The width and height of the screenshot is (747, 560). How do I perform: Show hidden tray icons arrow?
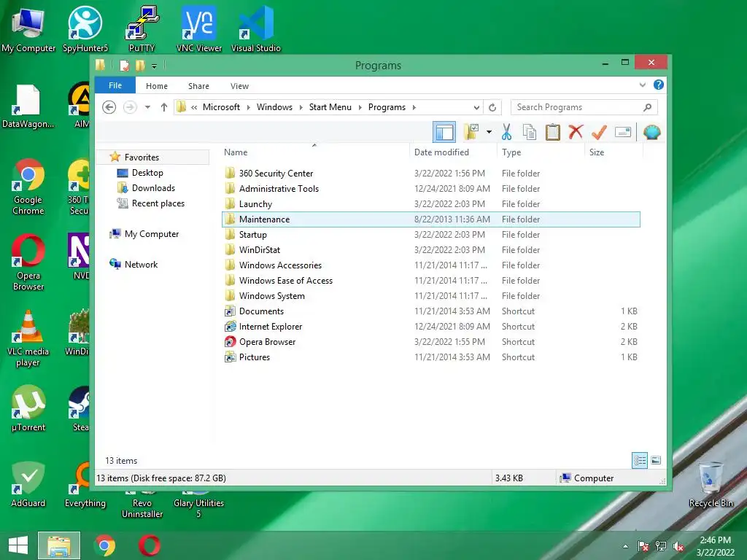tap(625, 546)
